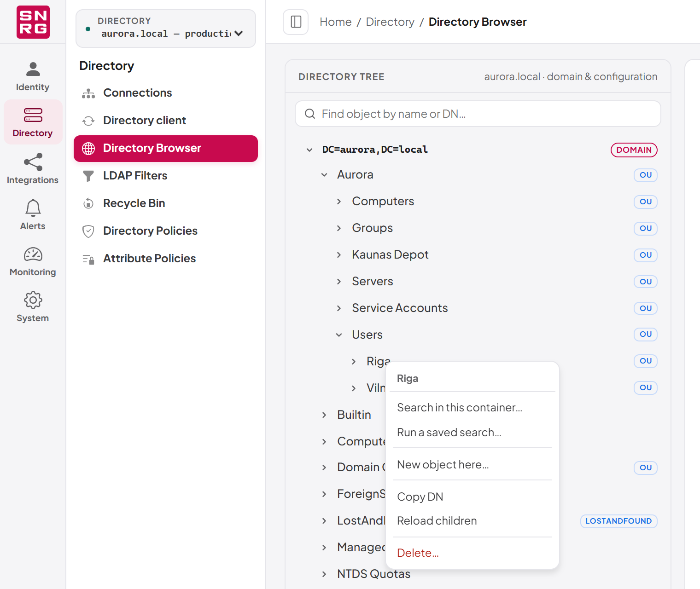Open the Directory breadcrumb link
The image size is (700, 589).
(390, 22)
